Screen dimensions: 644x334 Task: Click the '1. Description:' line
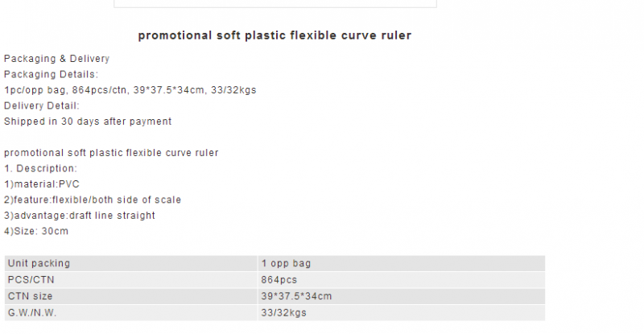(41, 168)
